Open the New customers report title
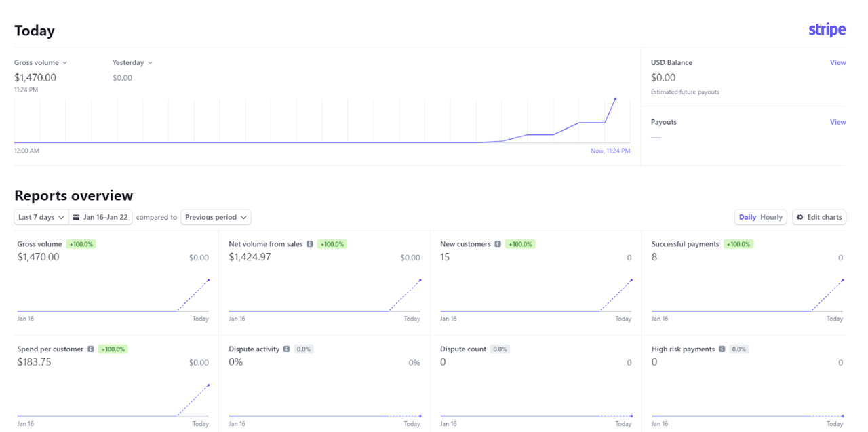868x432 pixels. click(465, 244)
